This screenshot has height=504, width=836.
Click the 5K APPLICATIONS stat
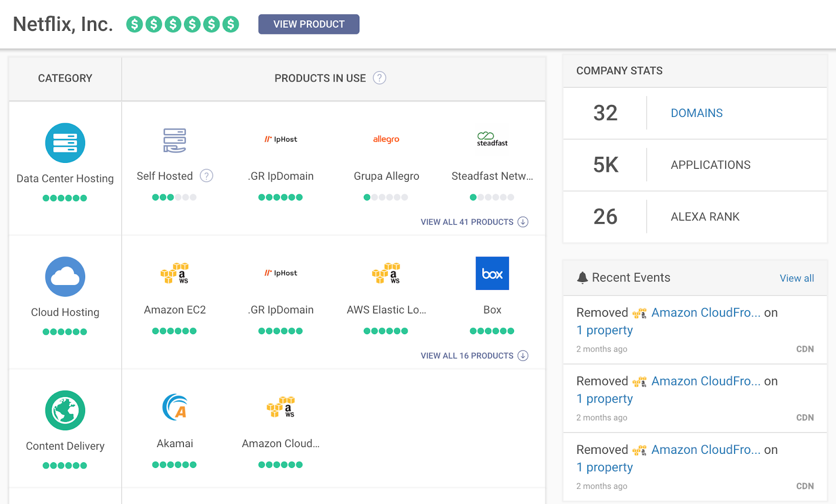pos(695,165)
